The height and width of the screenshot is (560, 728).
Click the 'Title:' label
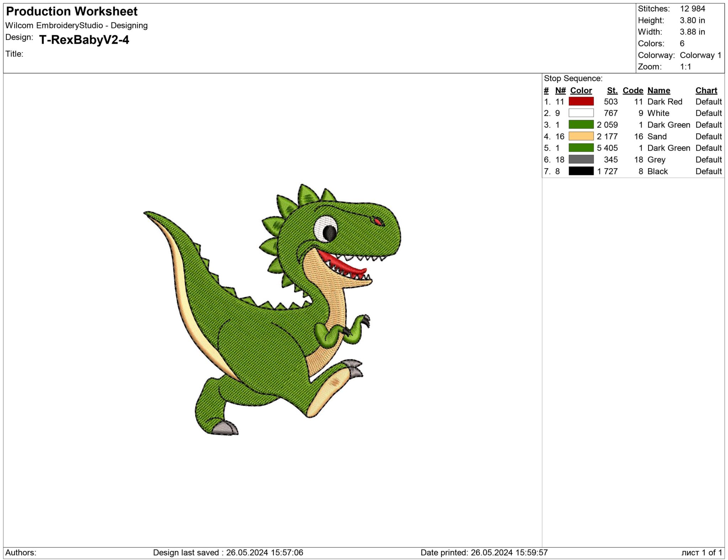pos(14,54)
